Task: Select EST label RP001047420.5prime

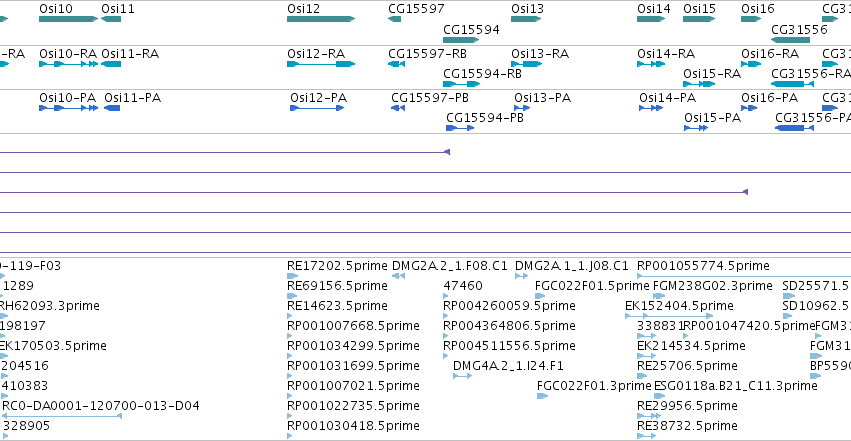Action: 750,326
